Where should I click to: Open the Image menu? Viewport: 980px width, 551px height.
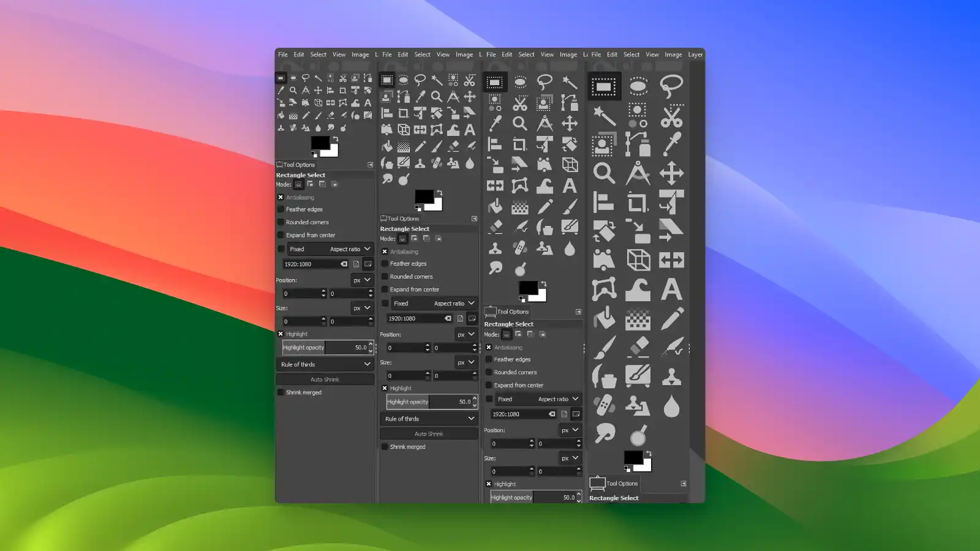(673, 54)
